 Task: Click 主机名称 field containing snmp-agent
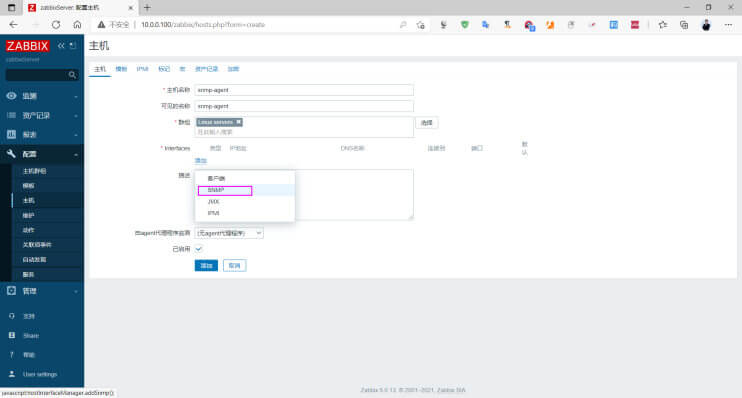(304, 90)
